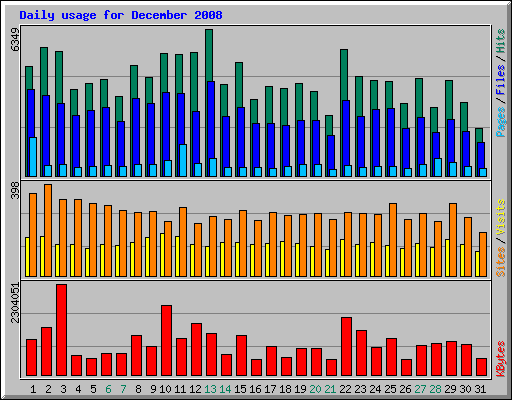512x400 pixels.
Task: Click day label '29' on x-axis
Action: (450, 389)
